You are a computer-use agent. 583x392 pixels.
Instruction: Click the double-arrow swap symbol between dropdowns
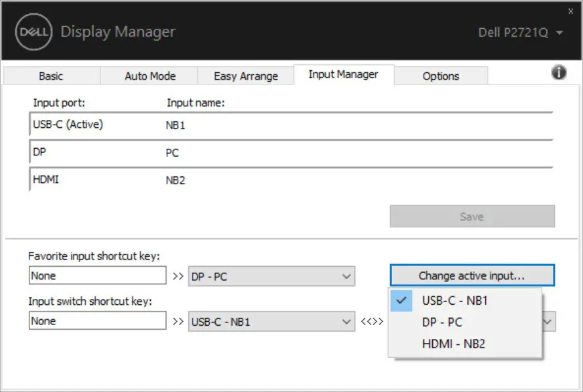(373, 321)
